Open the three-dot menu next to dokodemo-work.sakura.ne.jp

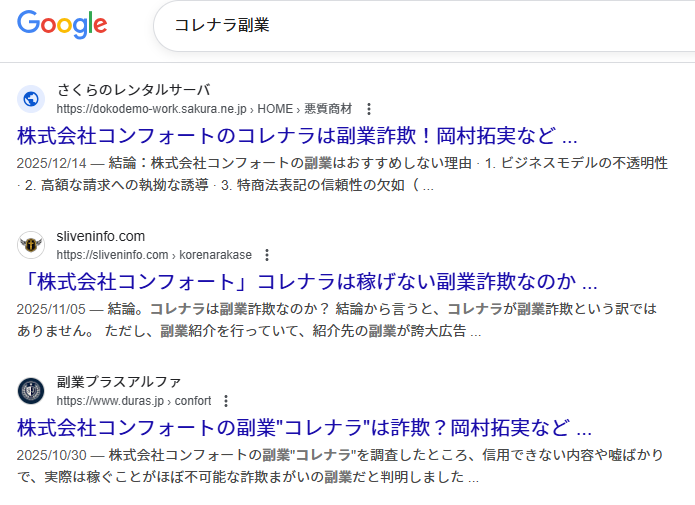point(369,109)
